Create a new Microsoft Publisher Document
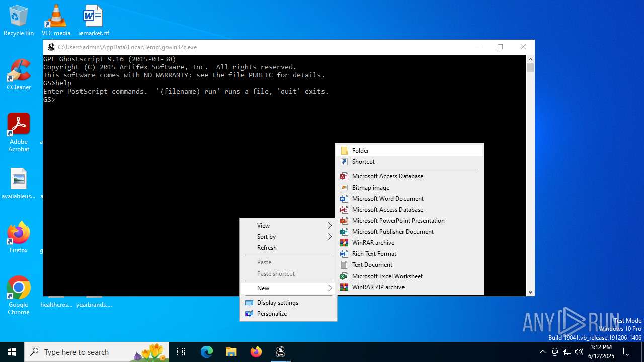The height and width of the screenshot is (362, 644). coord(410,232)
